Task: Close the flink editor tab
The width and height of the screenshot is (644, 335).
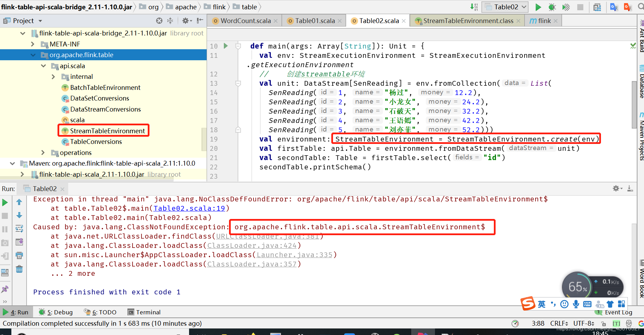Action: tap(555, 21)
